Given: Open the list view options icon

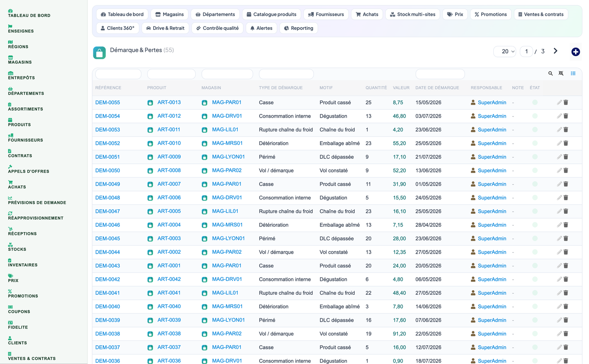Looking at the screenshot, I should 573,74.
